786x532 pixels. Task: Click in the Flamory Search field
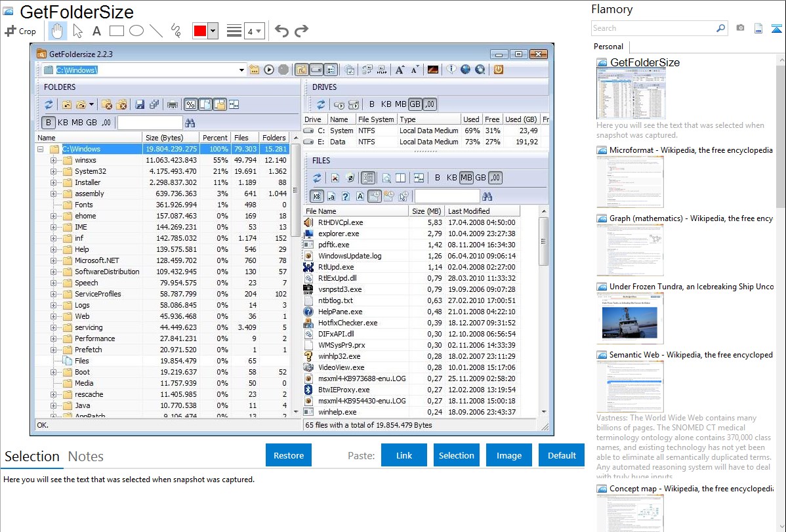pyautogui.click(x=653, y=28)
